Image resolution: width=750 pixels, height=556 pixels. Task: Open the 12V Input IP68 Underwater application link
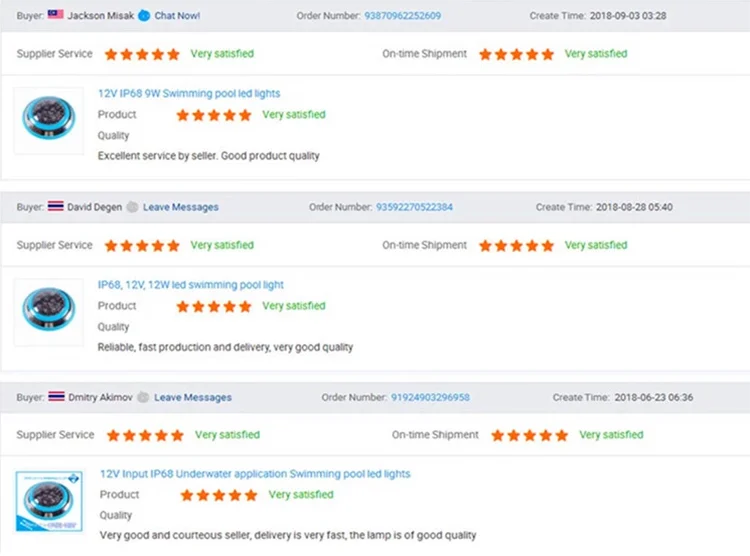[x=255, y=474]
